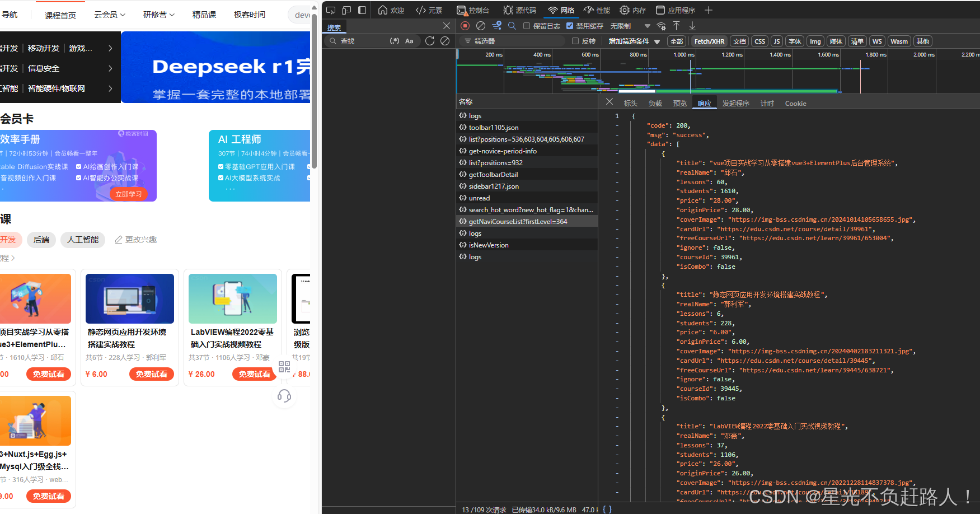Switch to the 负载 payload tab
Viewport: 980px width, 514px height.
coord(655,103)
